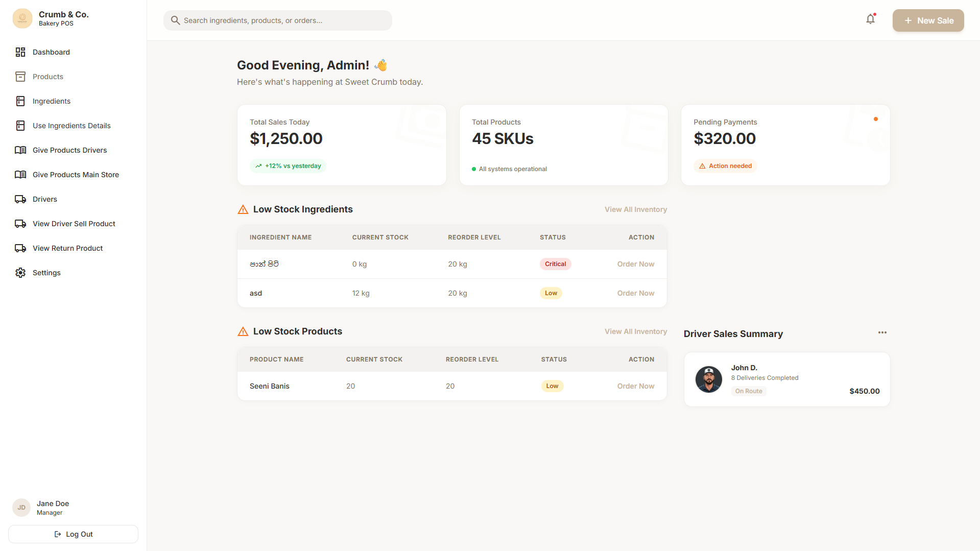This screenshot has height=551, width=980.
Task: Select the View Return Product truck icon
Action: coord(20,248)
